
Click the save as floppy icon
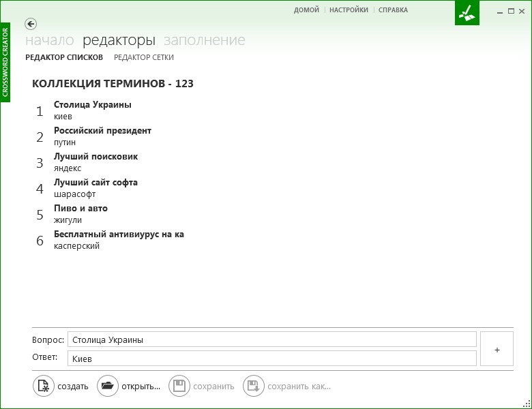[254, 386]
